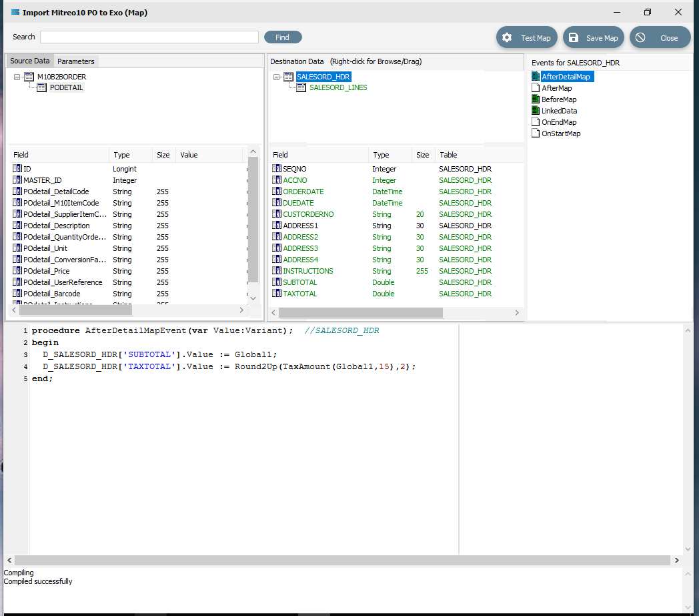Viewport: 699px width, 616px height.
Task: Click the field icon beside ACCNO
Action: tap(277, 180)
